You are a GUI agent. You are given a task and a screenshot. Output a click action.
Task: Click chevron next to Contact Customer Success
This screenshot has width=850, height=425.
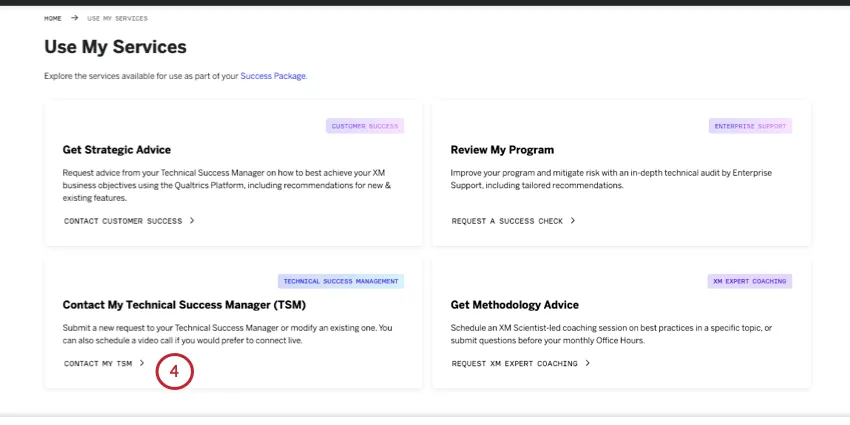(192, 221)
